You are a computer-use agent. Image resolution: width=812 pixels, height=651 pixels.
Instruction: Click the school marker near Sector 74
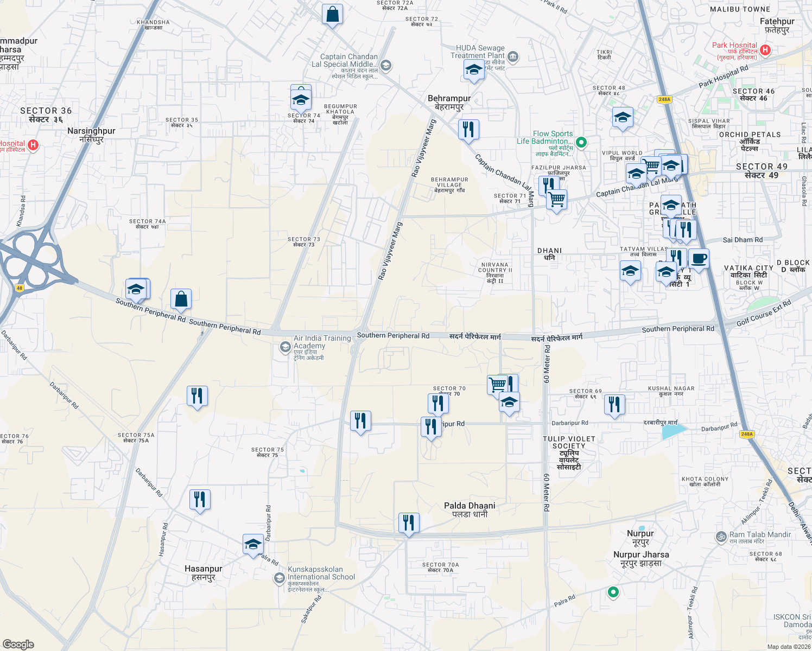point(300,100)
